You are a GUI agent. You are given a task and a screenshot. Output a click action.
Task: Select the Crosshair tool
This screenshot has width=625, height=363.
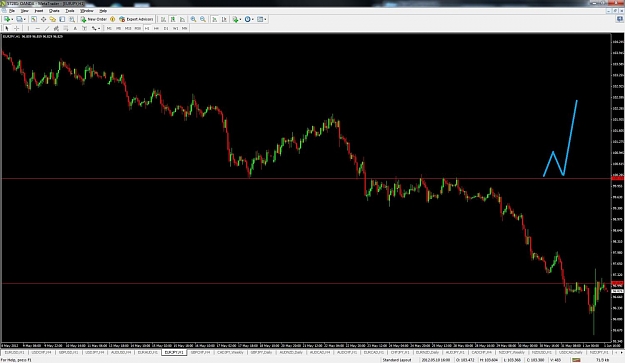click(17, 28)
